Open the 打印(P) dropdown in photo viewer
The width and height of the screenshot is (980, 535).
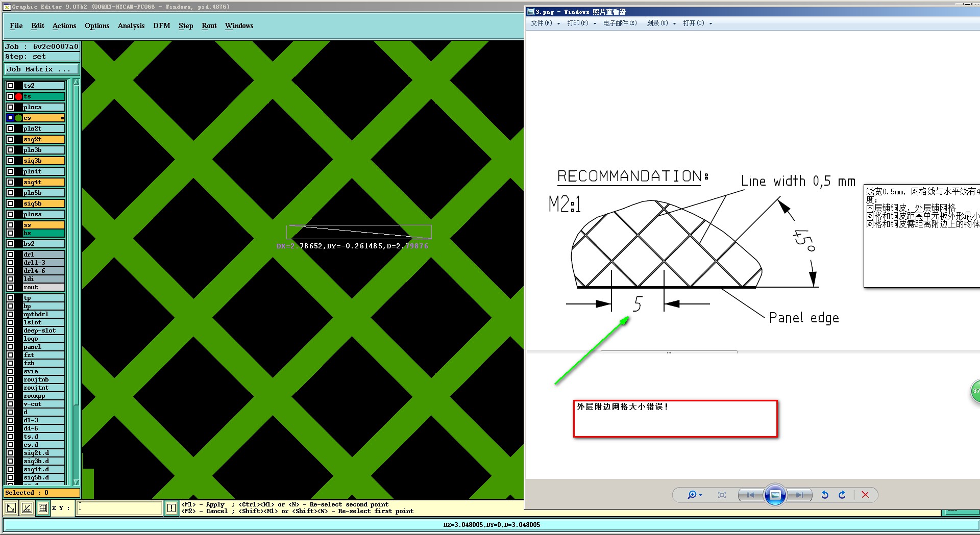(581, 23)
